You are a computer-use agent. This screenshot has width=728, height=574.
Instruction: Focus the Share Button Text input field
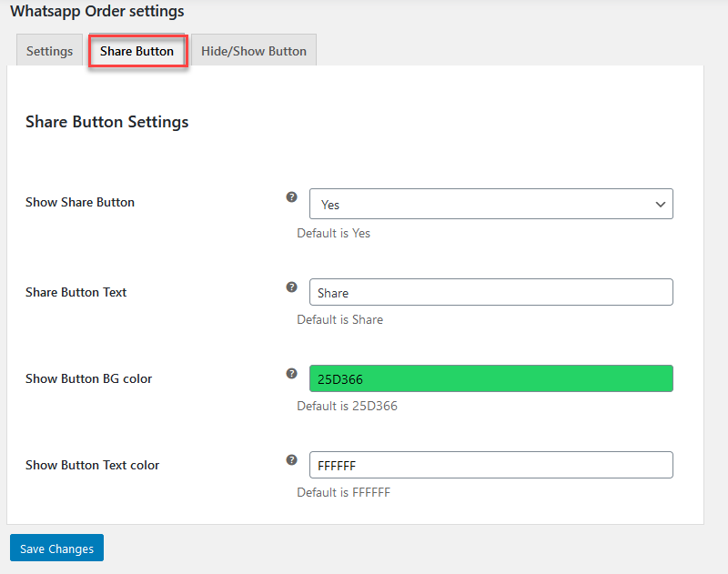click(x=491, y=292)
